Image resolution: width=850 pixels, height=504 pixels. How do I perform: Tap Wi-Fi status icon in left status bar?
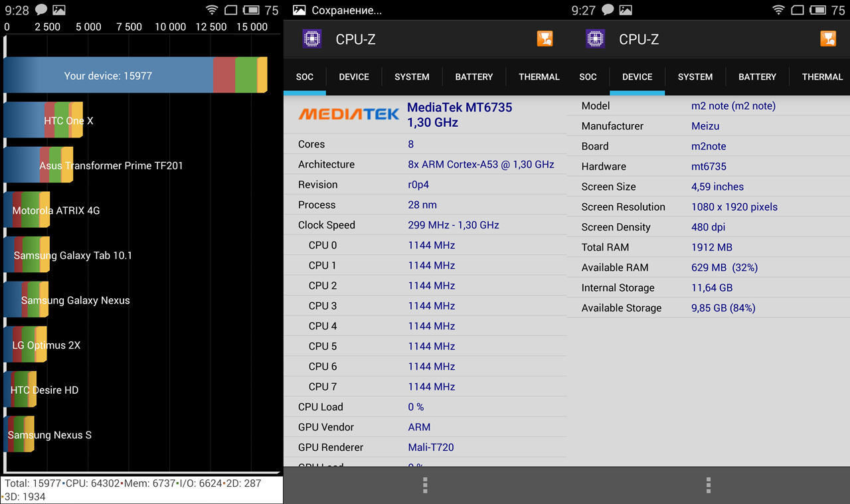[x=212, y=10]
